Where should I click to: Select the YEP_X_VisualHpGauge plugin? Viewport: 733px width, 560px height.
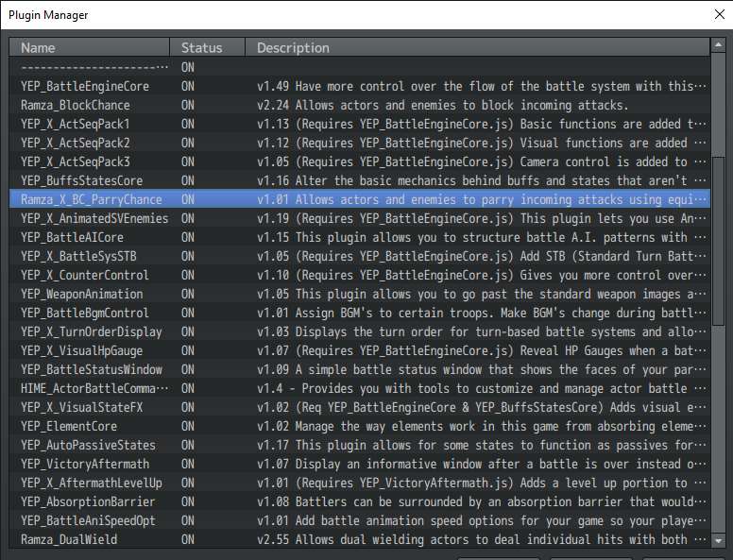[x=360, y=350]
